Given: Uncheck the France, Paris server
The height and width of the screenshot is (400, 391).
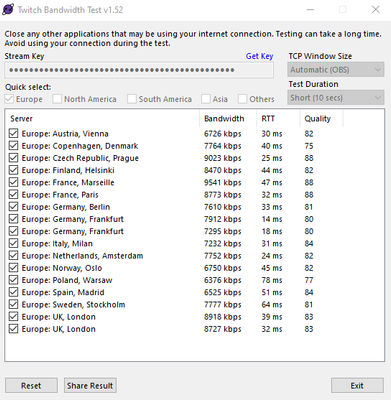Looking at the screenshot, I should 13,195.
